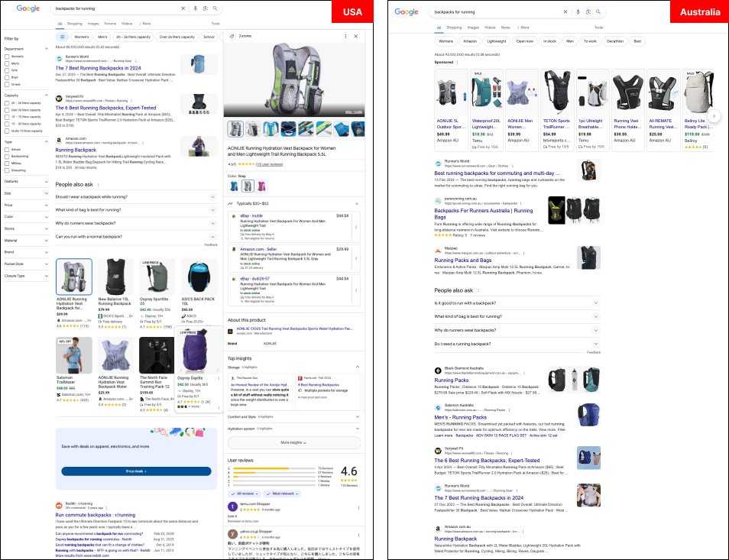Clear the search box in Australia window

click(565, 12)
